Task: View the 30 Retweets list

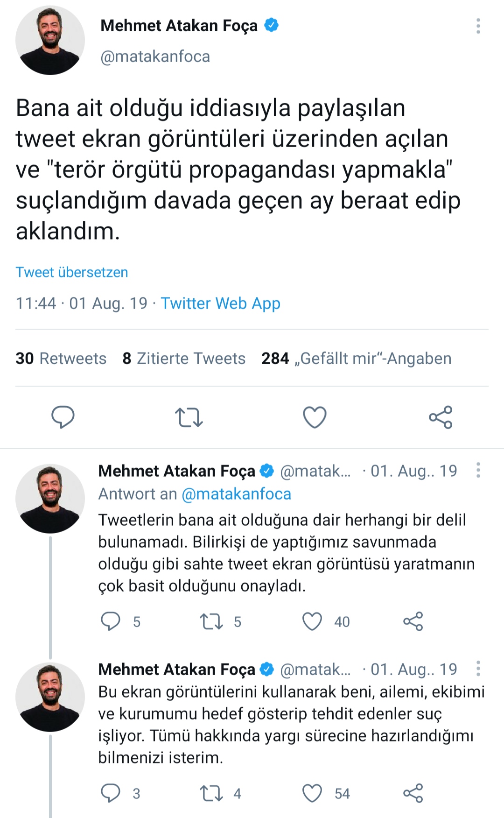Action: (61, 359)
